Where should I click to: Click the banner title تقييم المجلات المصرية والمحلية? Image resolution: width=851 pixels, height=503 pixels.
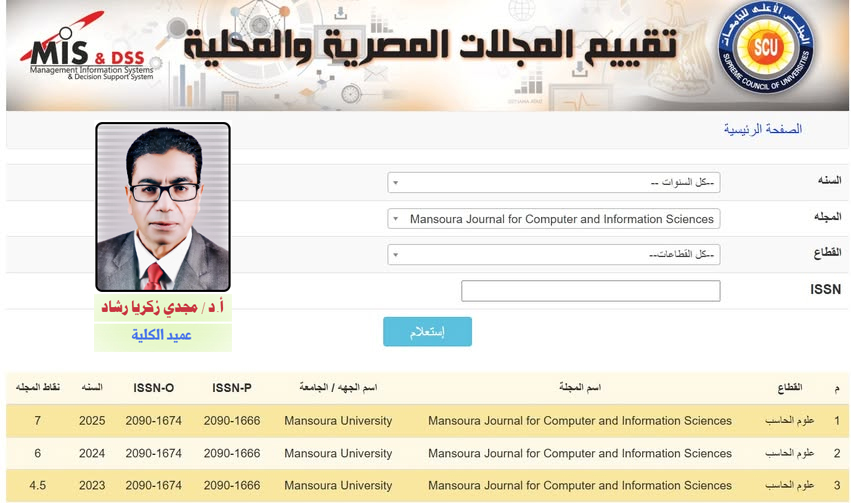tap(430, 46)
